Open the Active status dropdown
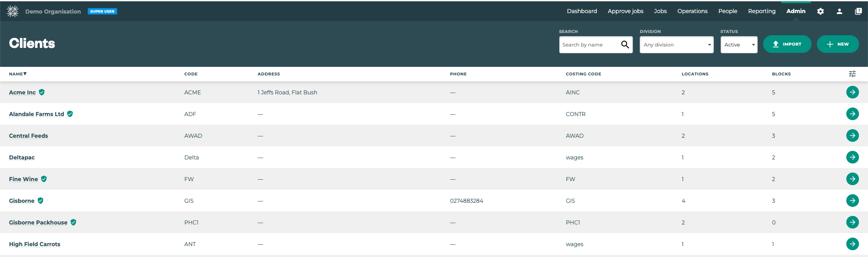This screenshot has width=868, height=257. (x=739, y=45)
